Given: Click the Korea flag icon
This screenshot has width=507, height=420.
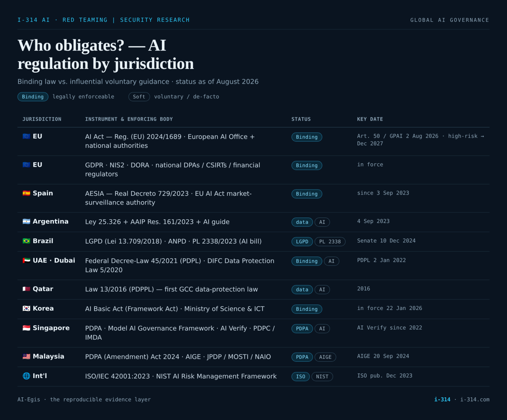Looking at the screenshot, I should point(26,308).
